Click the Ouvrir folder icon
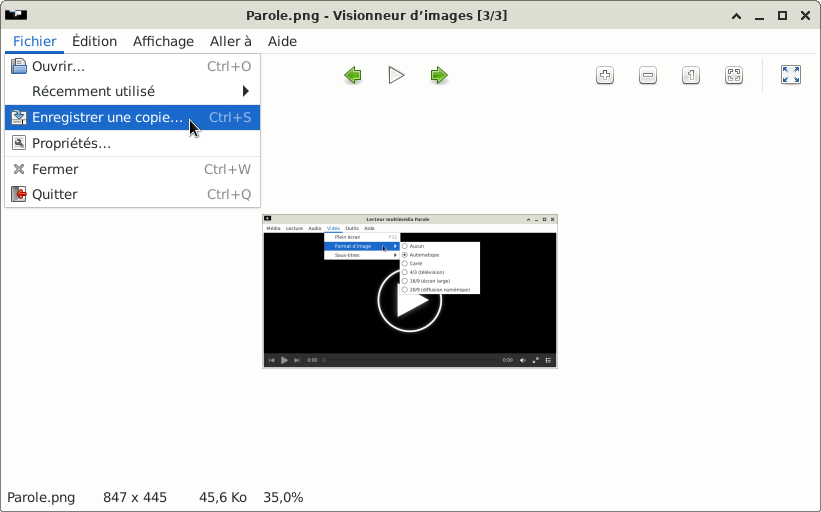The height and width of the screenshot is (512, 821). click(x=19, y=66)
